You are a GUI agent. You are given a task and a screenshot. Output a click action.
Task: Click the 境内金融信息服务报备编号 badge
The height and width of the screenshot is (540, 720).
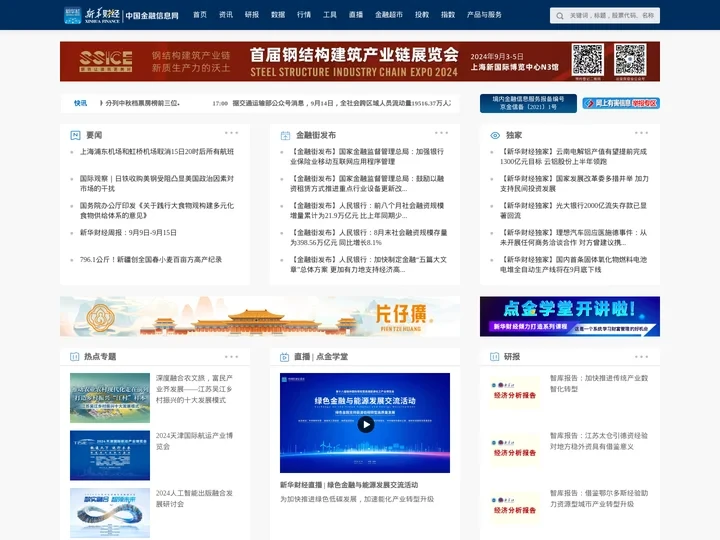[x=528, y=103]
